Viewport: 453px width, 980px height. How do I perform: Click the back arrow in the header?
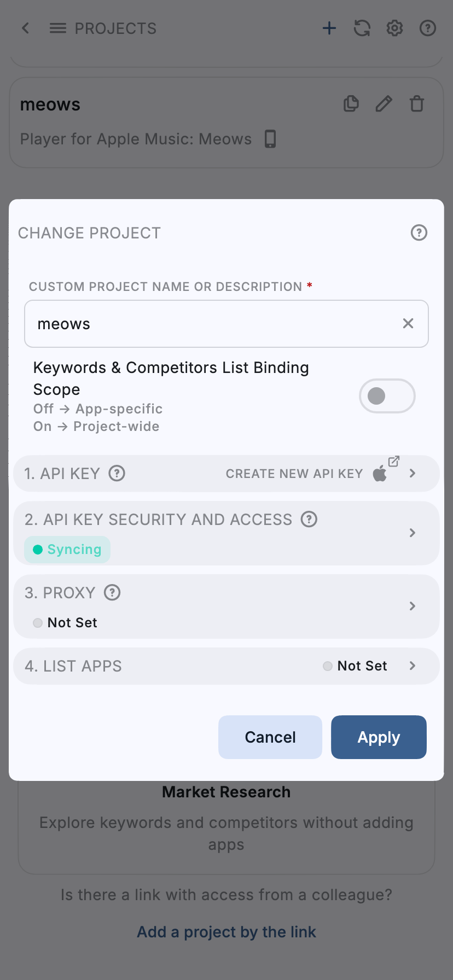click(25, 28)
